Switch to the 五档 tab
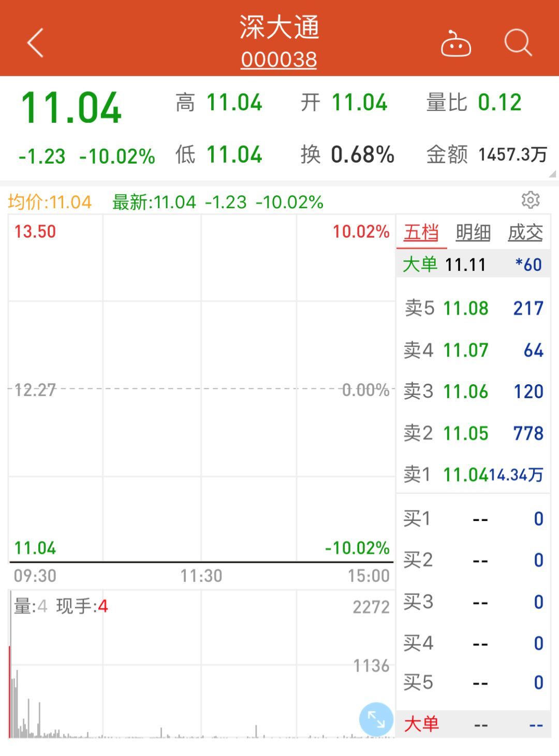This screenshot has height=756, width=559. point(421,233)
